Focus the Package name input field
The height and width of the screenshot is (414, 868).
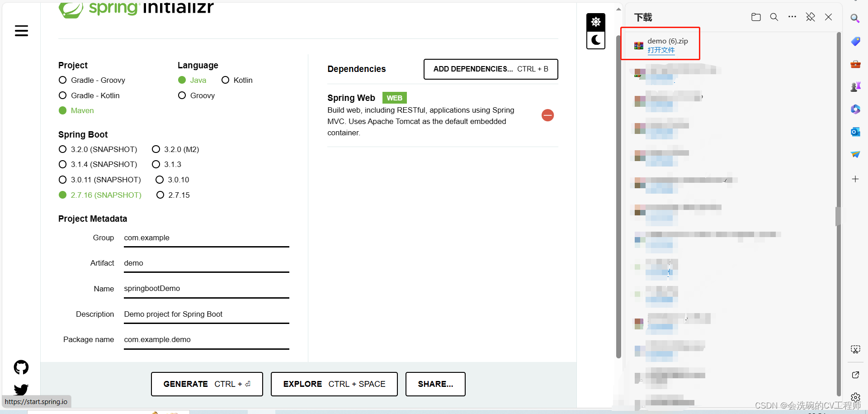(207, 340)
